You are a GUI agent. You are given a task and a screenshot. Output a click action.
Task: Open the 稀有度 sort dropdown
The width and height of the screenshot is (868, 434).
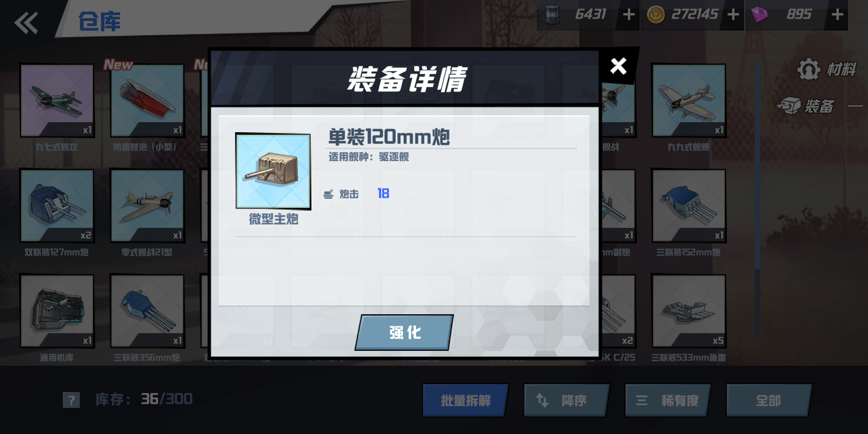[x=668, y=400]
